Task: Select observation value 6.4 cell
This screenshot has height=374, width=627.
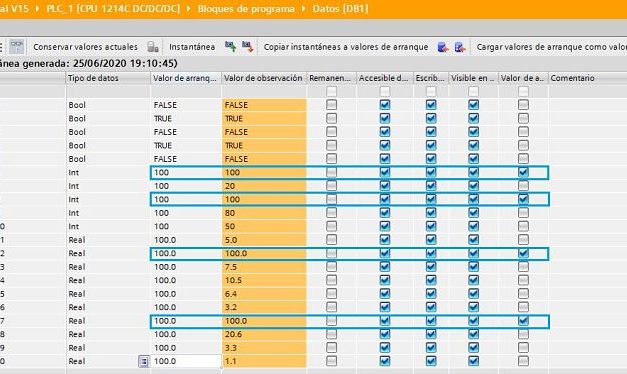Action: click(x=264, y=294)
